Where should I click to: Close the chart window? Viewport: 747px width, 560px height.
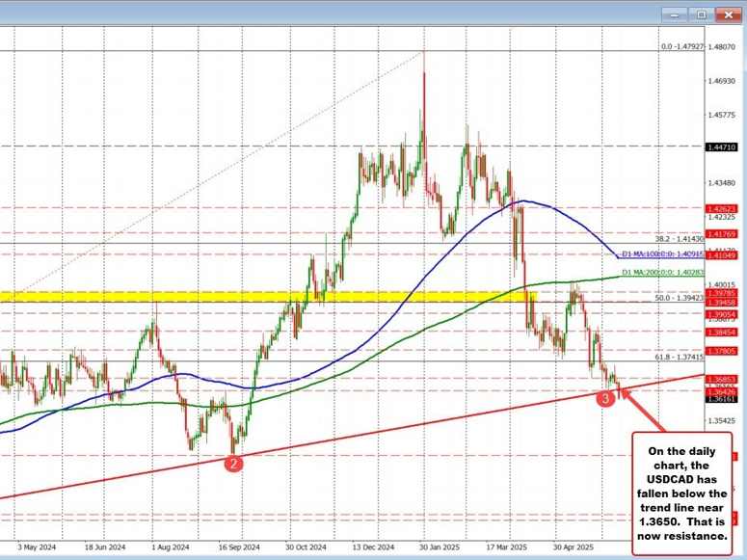[729, 14]
